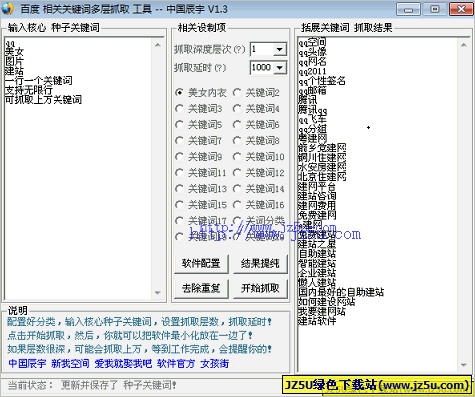This screenshot has width=475, height=397.
Task: Select result row 国内最好的自助建站
Action: (x=341, y=292)
